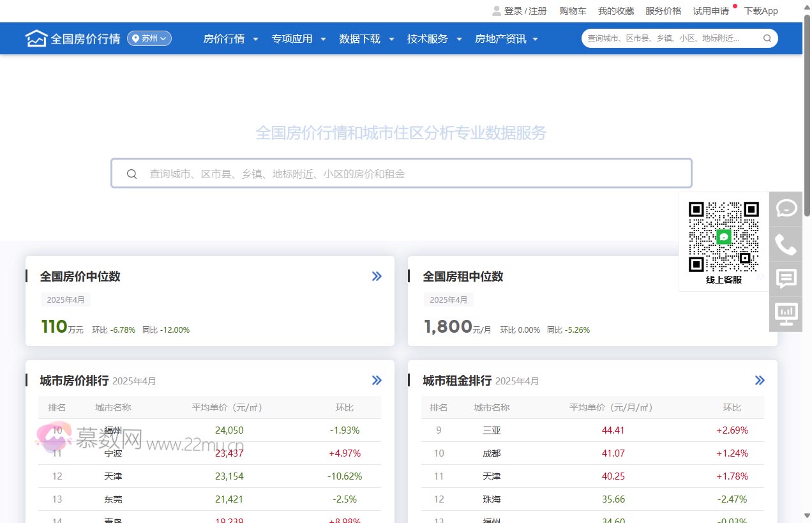Click the phone contact icon on right sidebar
Screen dimensions: 812x523
785,243
